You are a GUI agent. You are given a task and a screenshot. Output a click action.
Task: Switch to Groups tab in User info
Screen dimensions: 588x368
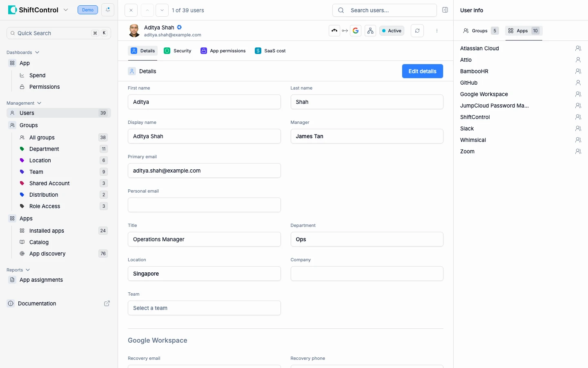pos(481,31)
